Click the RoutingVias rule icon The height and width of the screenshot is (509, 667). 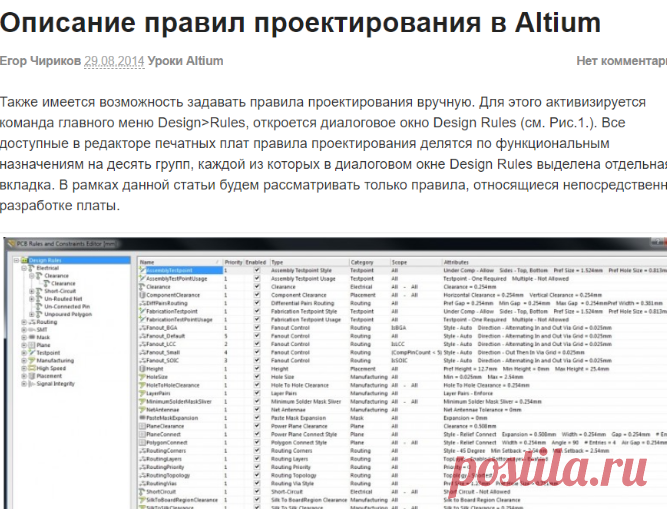point(143,483)
